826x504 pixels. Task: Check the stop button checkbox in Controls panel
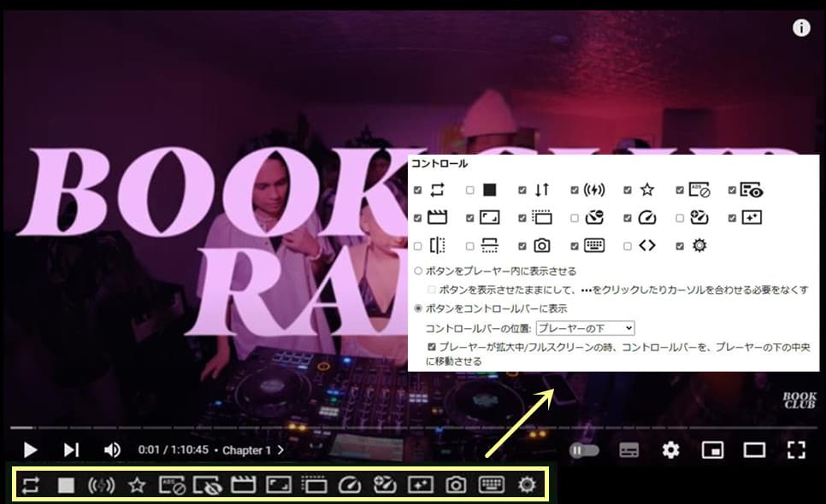470,190
